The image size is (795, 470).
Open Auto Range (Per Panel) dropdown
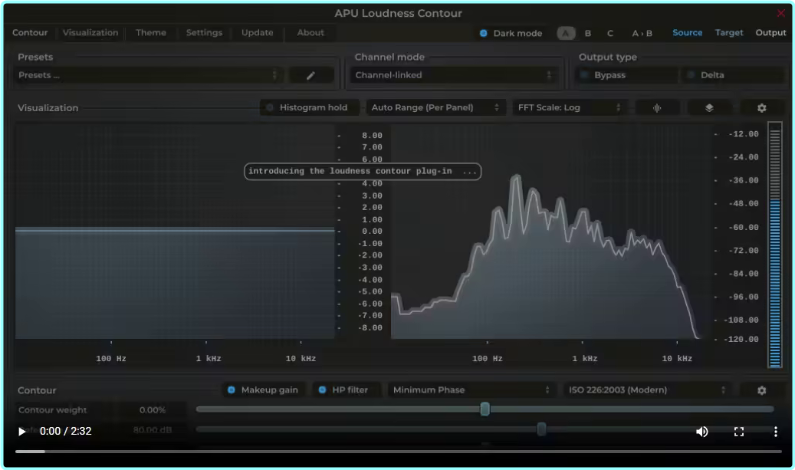(x=436, y=107)
